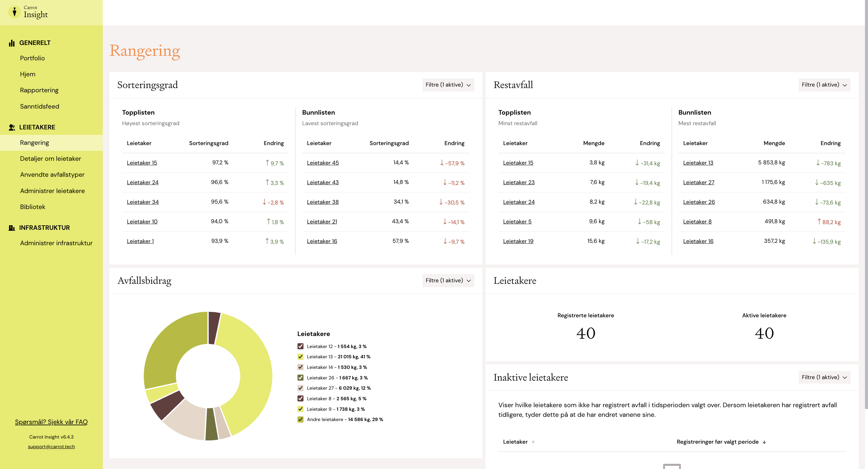Toggle Leietaker 13 legend checkbox
The width and height of the screenshot is (868, 469).
(x=300, y=357)
